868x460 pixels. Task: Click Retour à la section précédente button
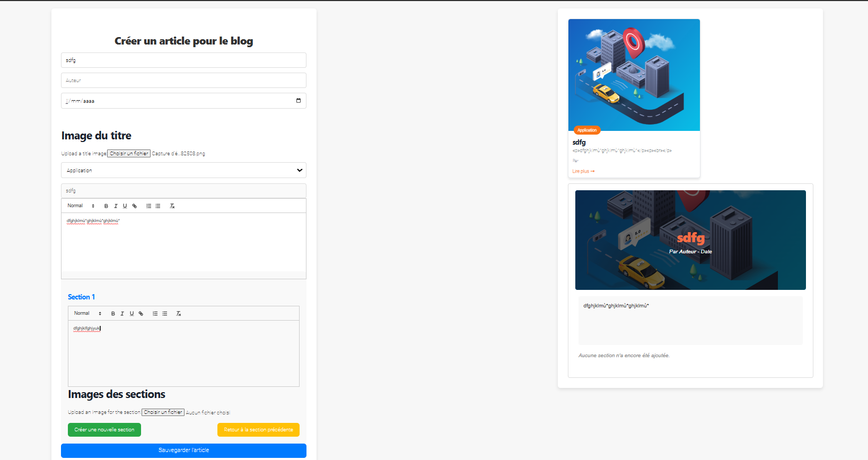pos(258,430)
